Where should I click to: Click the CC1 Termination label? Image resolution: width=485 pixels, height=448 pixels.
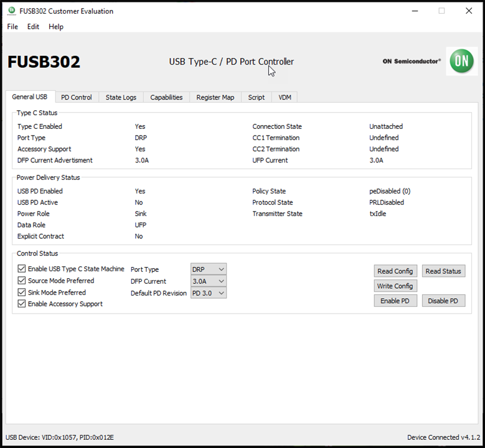[276, 138]
